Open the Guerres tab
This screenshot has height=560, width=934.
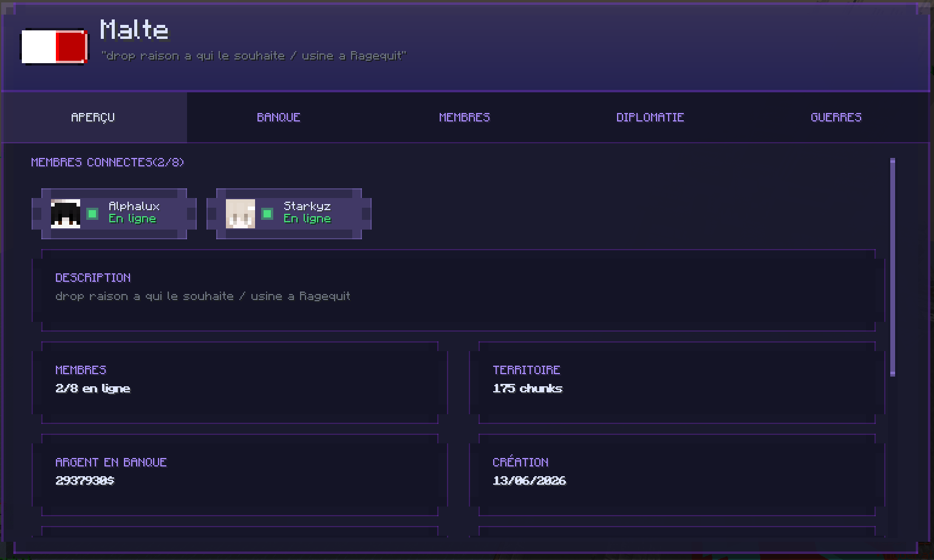point(836,117)
